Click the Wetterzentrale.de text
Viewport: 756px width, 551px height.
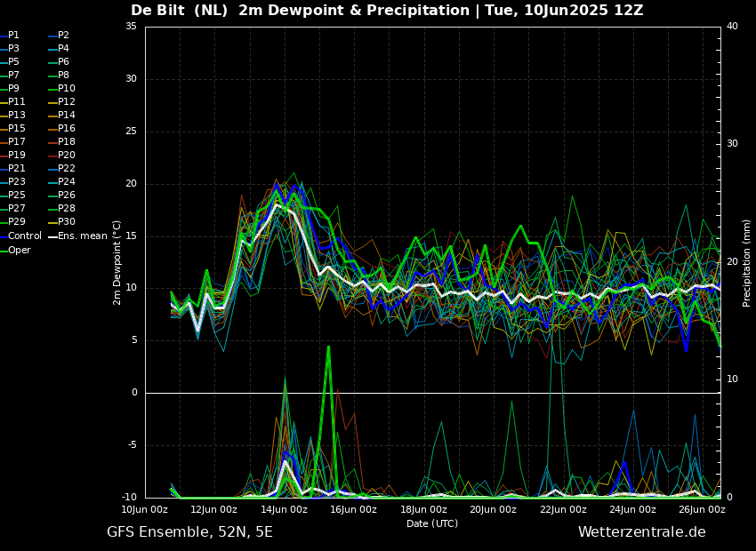641,532
